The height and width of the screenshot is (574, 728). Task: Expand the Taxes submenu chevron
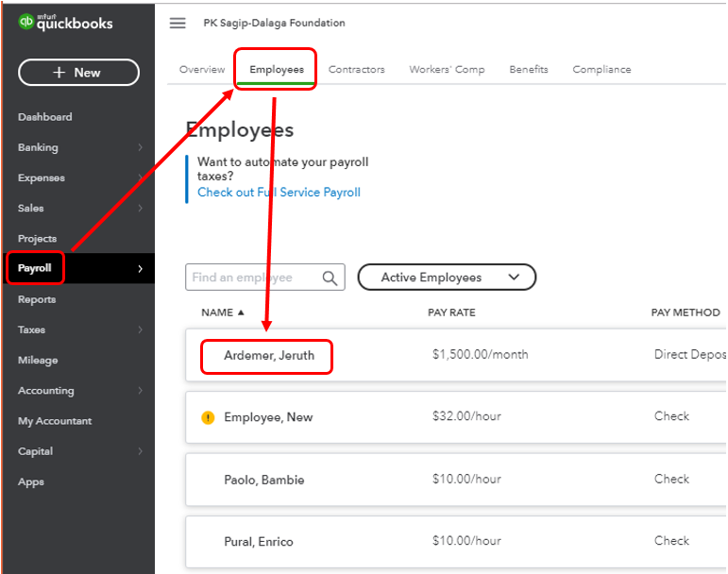pos(140,329)
